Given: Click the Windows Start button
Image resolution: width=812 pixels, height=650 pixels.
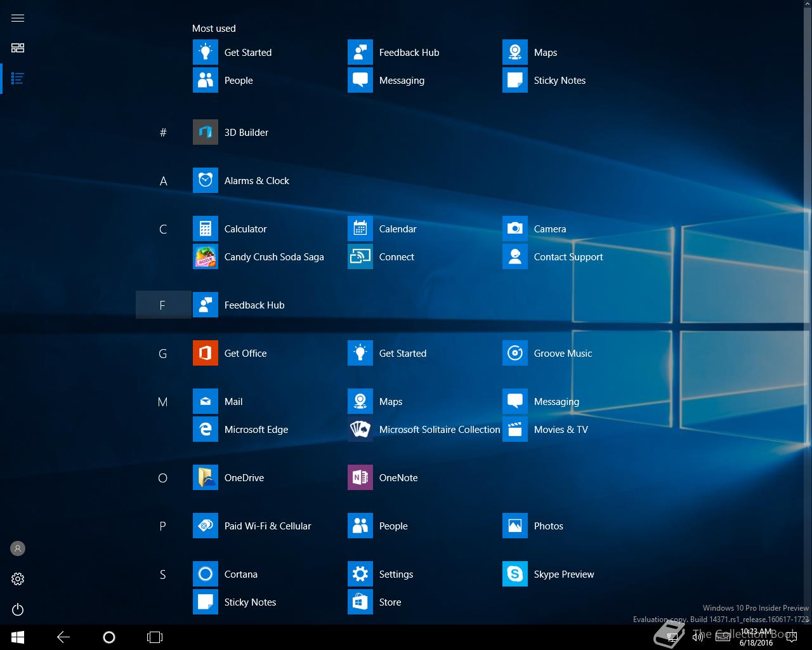Looking at the screenshot, I should (18, 637).
